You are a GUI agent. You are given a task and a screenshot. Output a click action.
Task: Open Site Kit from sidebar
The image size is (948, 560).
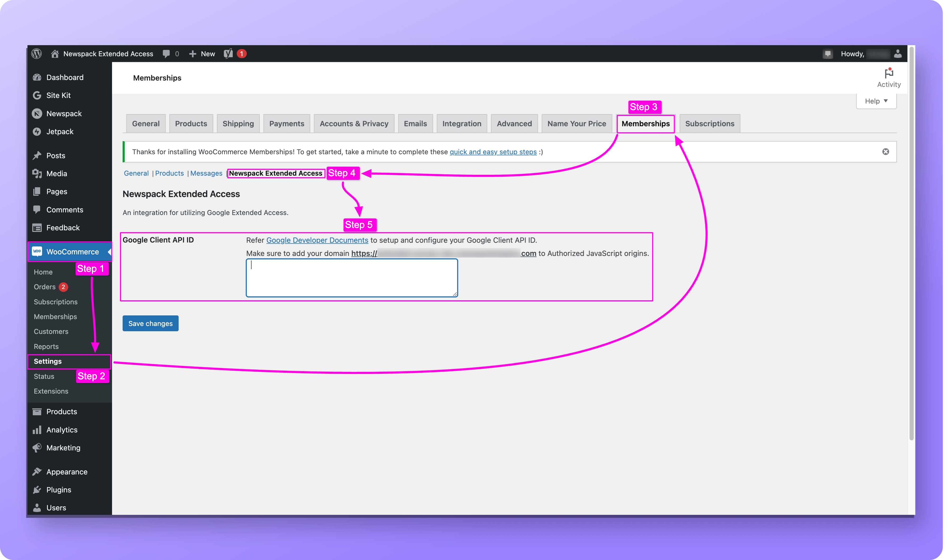point(58,95)
